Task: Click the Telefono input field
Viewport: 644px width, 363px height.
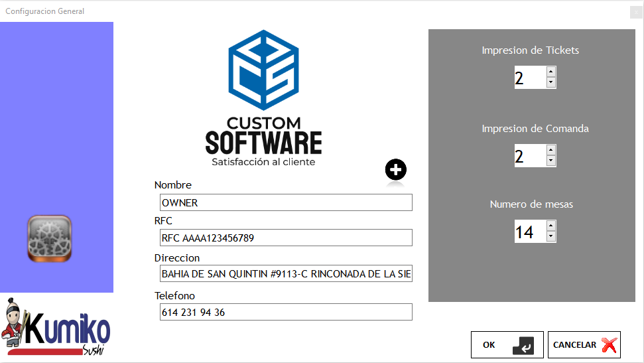Action: (286, 312)
